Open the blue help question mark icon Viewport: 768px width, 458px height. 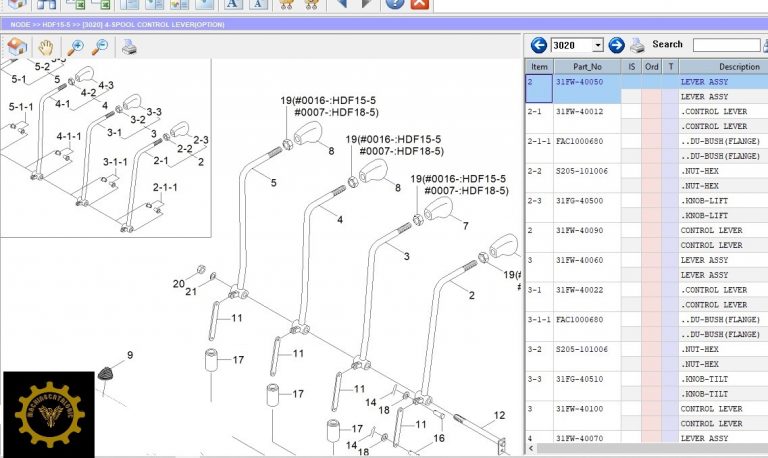[x=394, y=3]
